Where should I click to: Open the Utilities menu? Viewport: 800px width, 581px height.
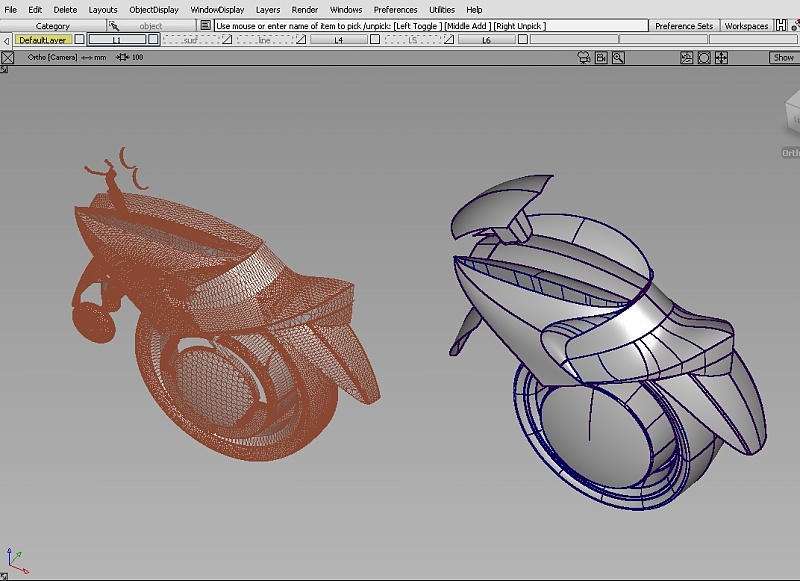(x=442, y=10)
